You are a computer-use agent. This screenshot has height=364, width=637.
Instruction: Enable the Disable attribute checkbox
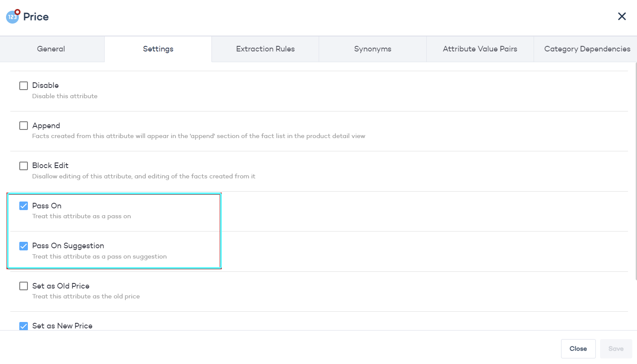point(24,86)
